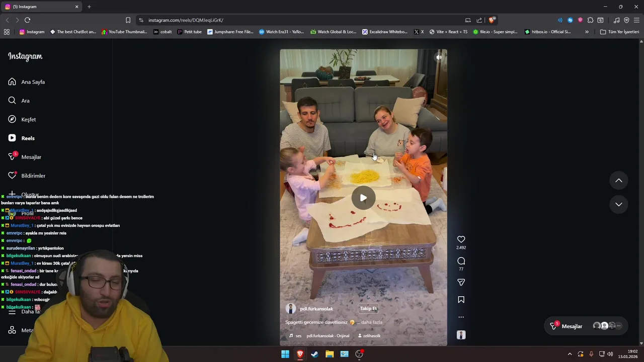Viewport: 644px width, 362px height.
Task: Share this page via address bar icon
Action: click(479, 20)
